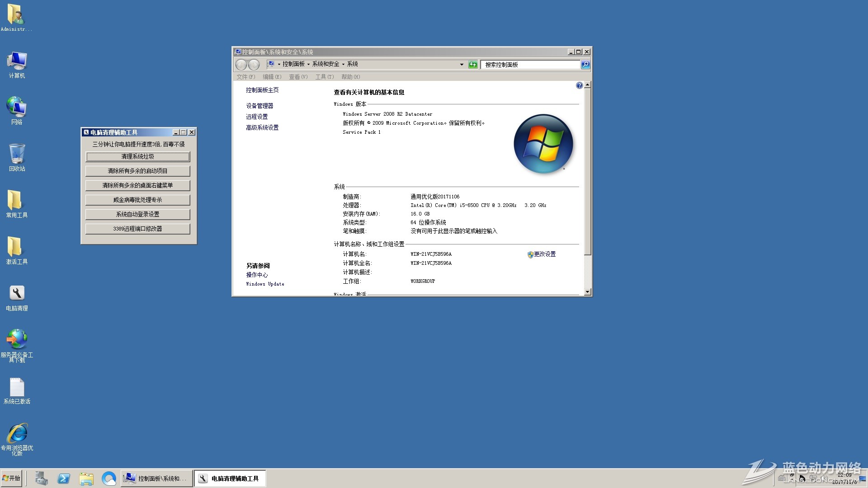Open Server Manager taskbar icon

click(x=41, y=479)
